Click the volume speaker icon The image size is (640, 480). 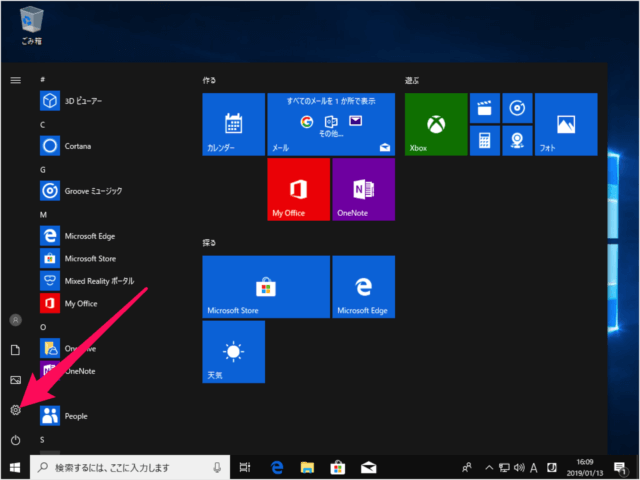tap(519, 467)
